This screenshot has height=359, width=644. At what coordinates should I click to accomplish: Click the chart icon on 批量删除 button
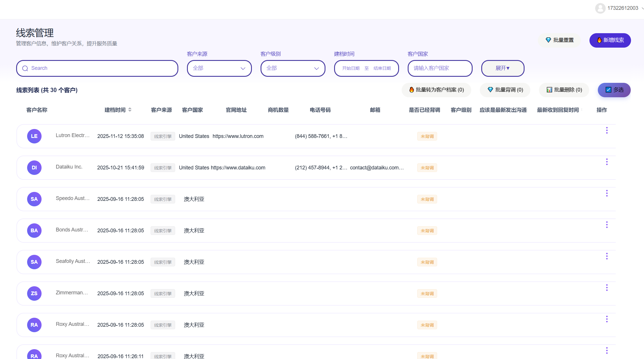[x=549, y=90]
